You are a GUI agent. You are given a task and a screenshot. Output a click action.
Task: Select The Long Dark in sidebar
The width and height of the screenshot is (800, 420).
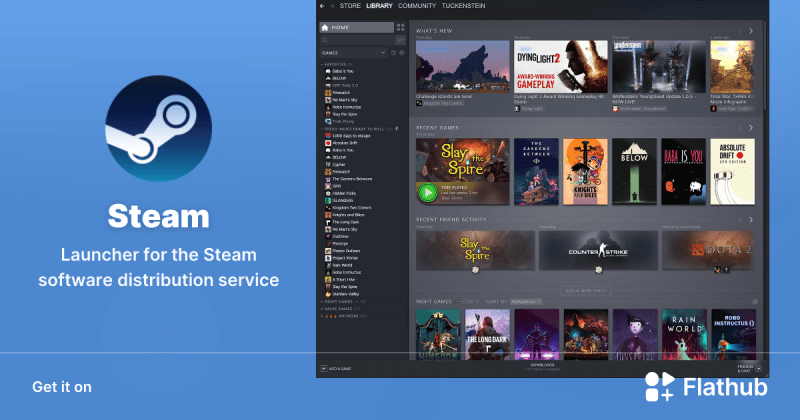coord(342,222)
